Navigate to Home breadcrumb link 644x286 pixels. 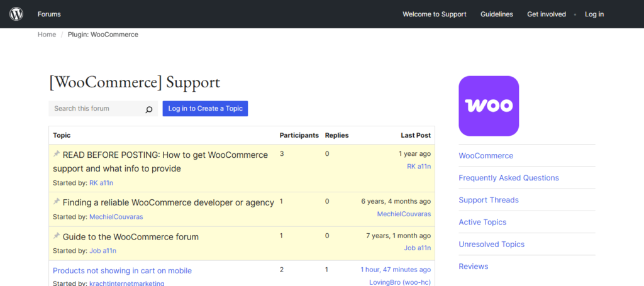47,35
